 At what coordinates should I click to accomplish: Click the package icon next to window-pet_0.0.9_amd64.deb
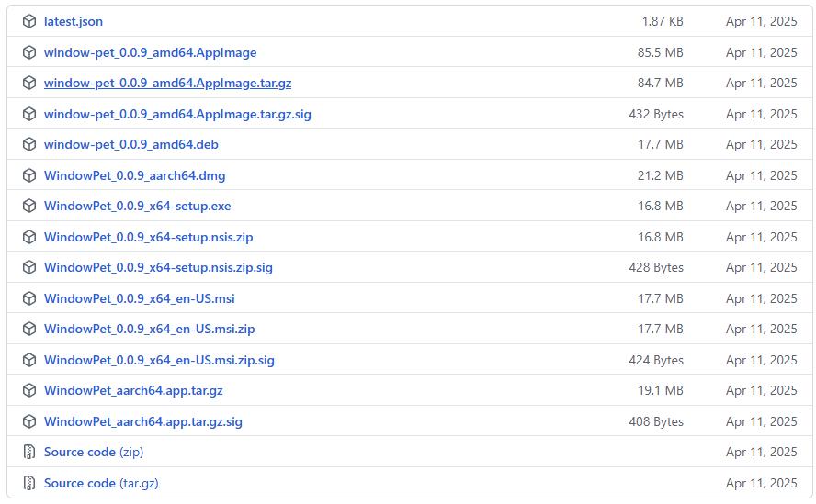coord(29,144)
